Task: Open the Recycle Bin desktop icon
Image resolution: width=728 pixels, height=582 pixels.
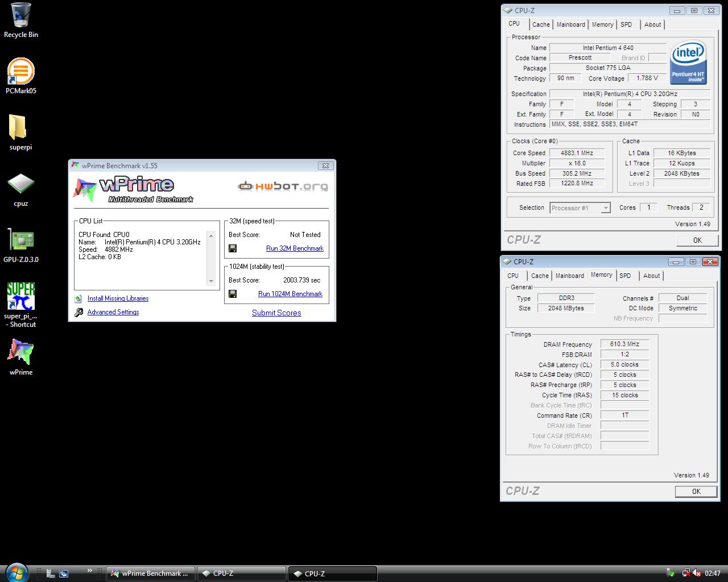Action: 21,20
